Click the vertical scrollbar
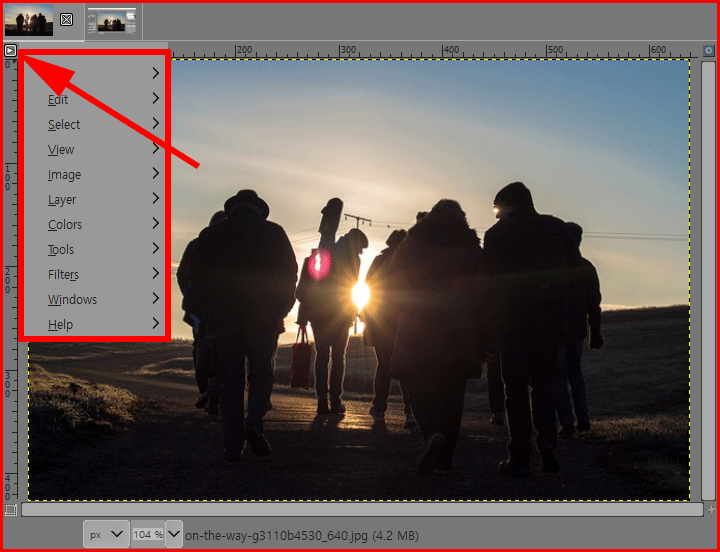The image size is (720, 552). (x=709, y=281)
